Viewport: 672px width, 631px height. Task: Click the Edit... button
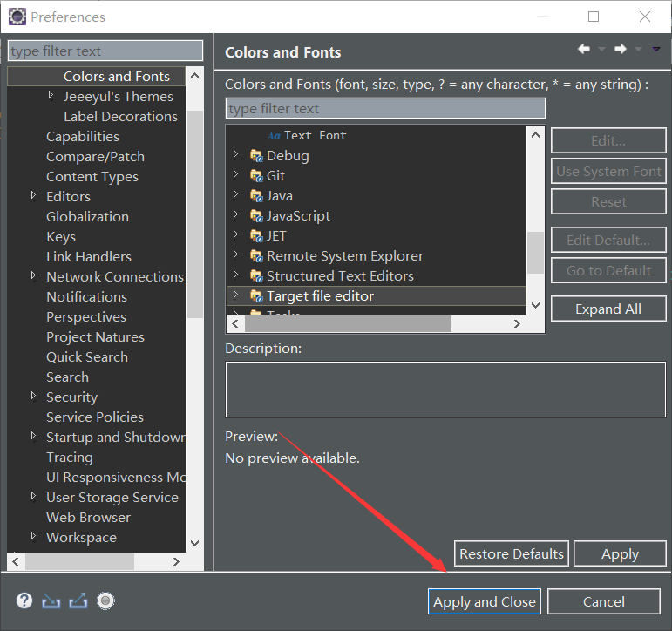tap(608, 140)
